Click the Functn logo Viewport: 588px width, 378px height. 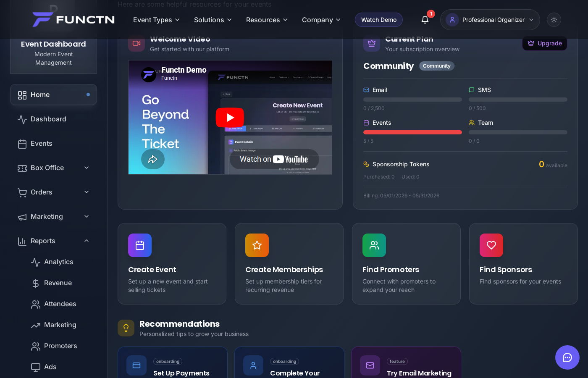(x=73, y=20)
